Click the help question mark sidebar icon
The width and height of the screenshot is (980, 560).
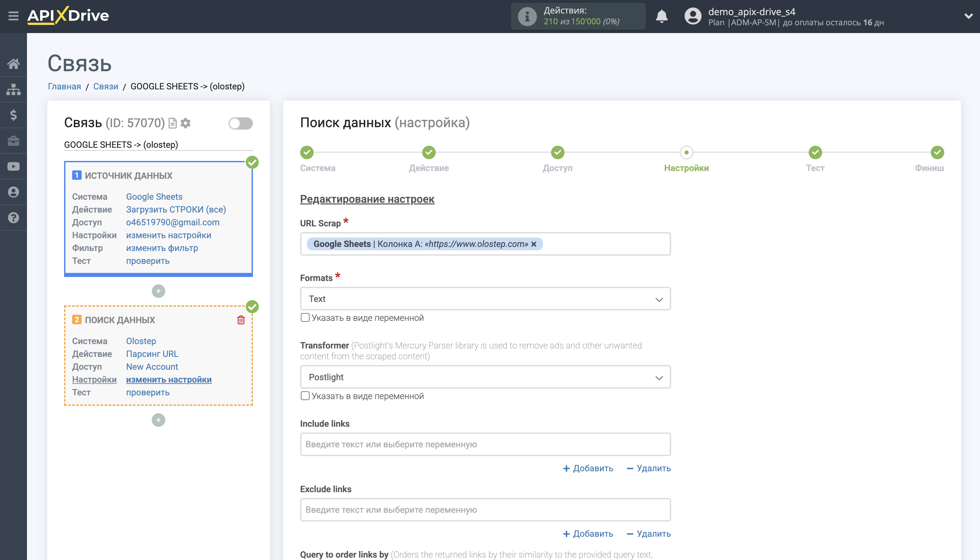point(13,218)
